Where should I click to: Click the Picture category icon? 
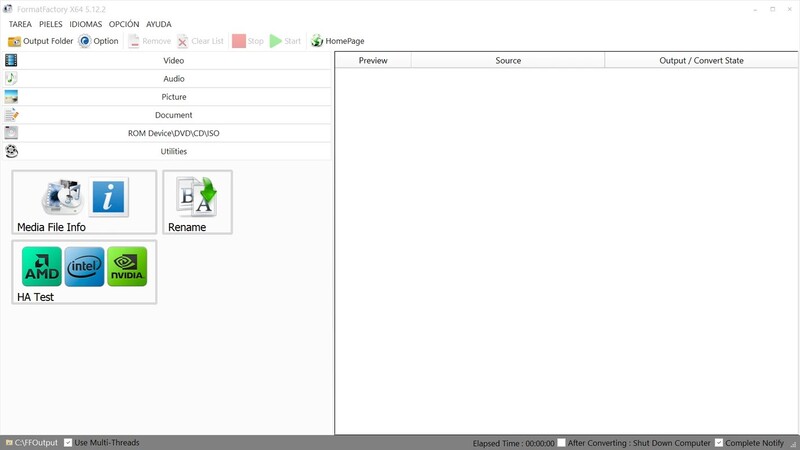coord(11,96)
